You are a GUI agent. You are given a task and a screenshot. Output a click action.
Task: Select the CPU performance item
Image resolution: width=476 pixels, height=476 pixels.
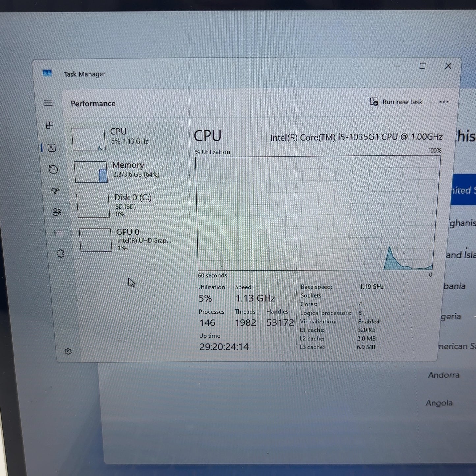[x=124, y=139]
